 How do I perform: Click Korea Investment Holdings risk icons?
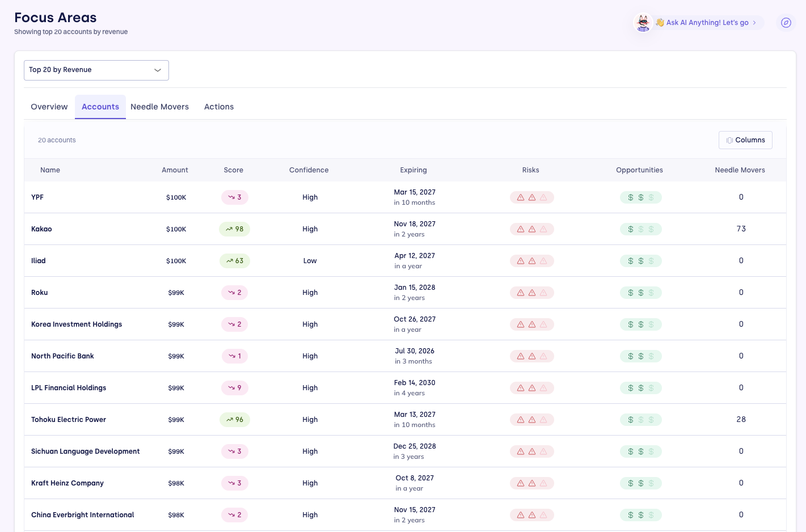pyautogui.click(x=532, y=324)
